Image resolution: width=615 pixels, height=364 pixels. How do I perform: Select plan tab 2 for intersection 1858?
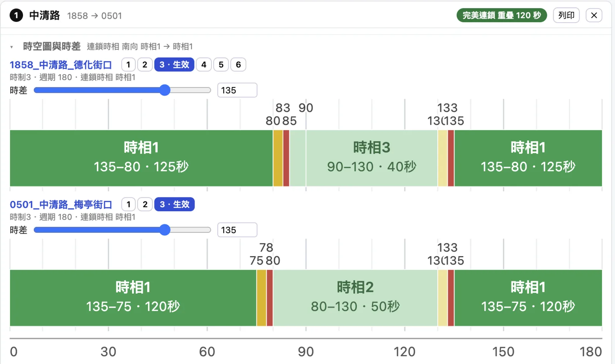[145, 65]
